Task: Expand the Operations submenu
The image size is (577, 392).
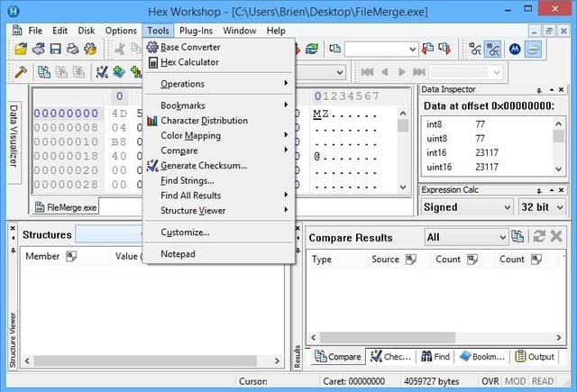Action: tap(219, 84)
